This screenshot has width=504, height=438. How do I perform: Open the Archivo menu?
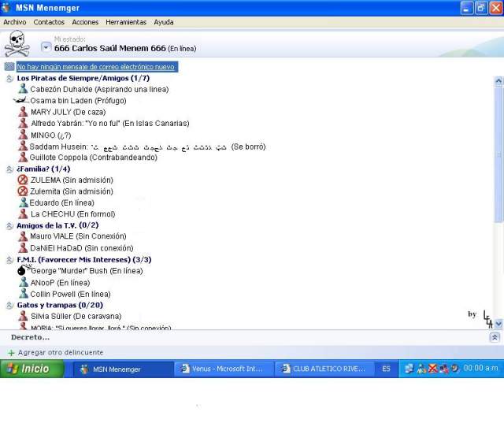pos(15,22)
